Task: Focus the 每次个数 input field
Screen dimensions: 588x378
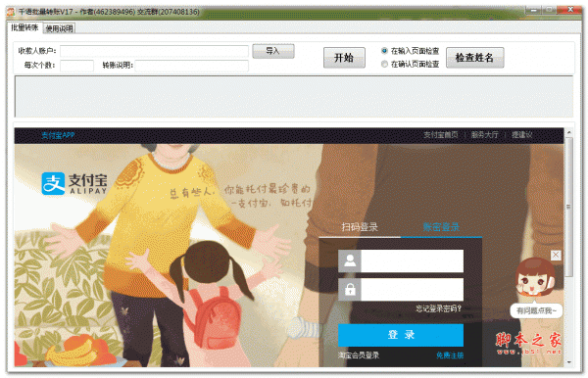Action: click(76, 66)
